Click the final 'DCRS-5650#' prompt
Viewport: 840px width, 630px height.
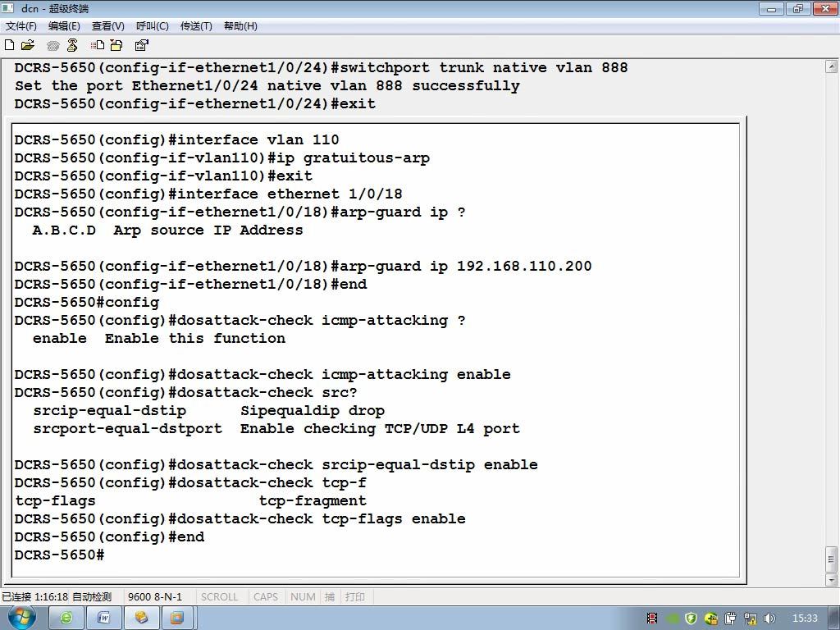[59, 555]
